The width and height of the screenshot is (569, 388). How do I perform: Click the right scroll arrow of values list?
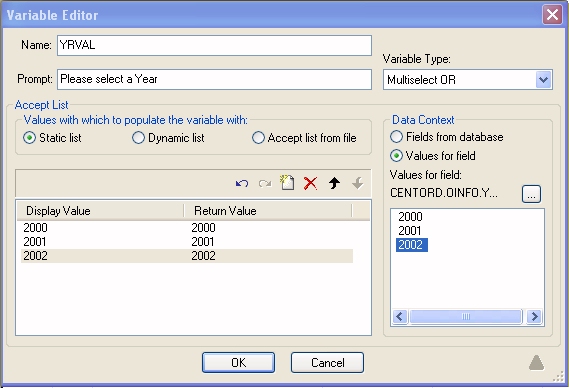(534, 316)
